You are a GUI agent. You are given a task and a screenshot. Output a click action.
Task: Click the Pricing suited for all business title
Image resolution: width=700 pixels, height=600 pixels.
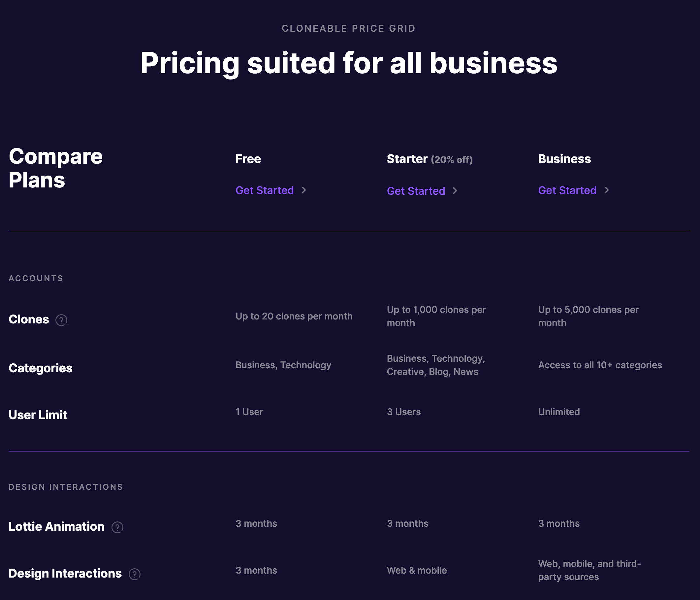click(349, 62)
